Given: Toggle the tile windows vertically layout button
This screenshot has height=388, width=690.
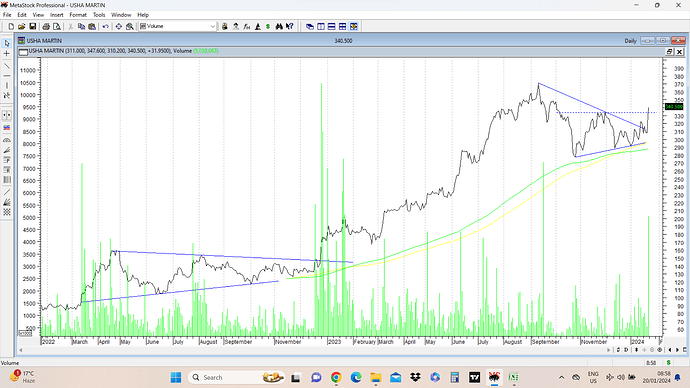Looking at the screenshot, I should (321, 26).
